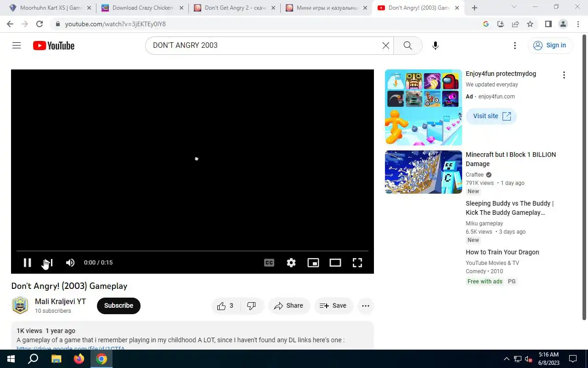
Task: Mute the video volume
Action: pyautogui.click(x=70, y=263)
